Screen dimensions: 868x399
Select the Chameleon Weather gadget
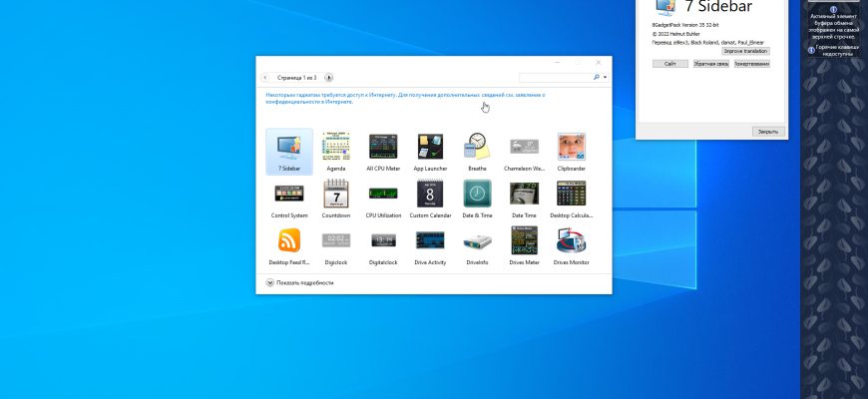[x=524, y=151]
